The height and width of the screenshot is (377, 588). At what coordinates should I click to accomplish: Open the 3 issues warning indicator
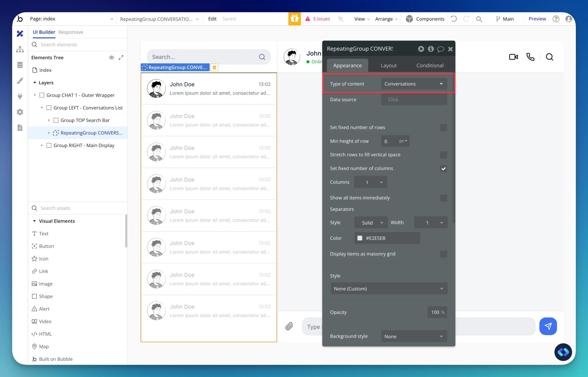(318, 19)
